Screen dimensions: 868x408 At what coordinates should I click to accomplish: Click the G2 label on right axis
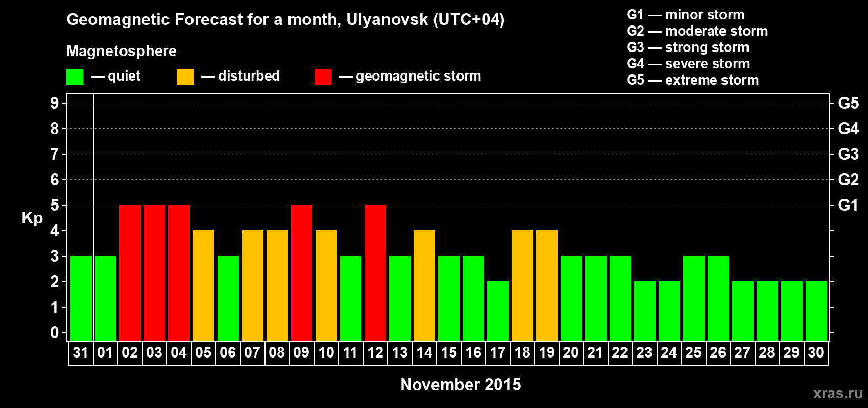coord(848,180)
